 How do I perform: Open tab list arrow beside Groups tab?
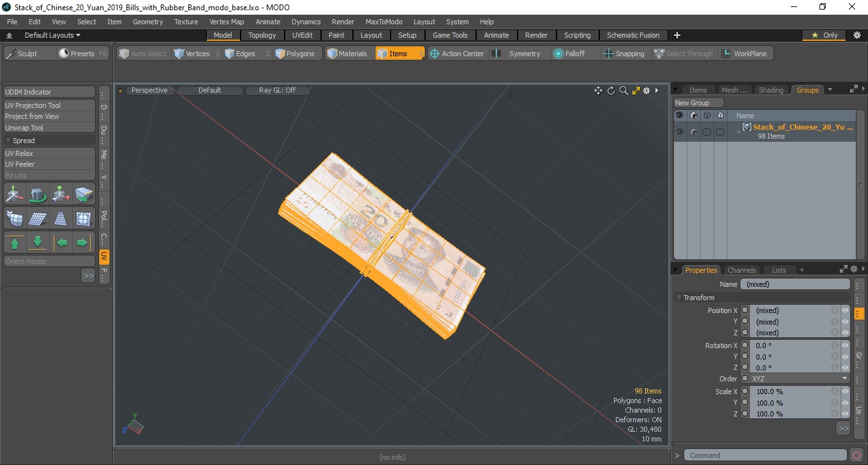pos(830,90)
